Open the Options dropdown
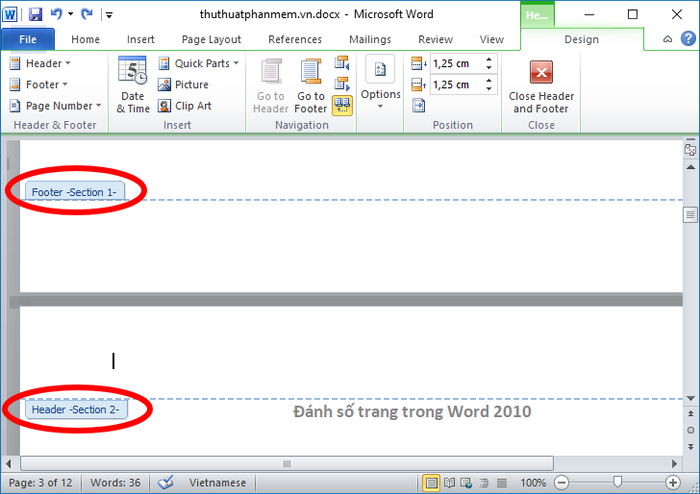The height and width of the screenshot is (494, 700). coord(380,83)
